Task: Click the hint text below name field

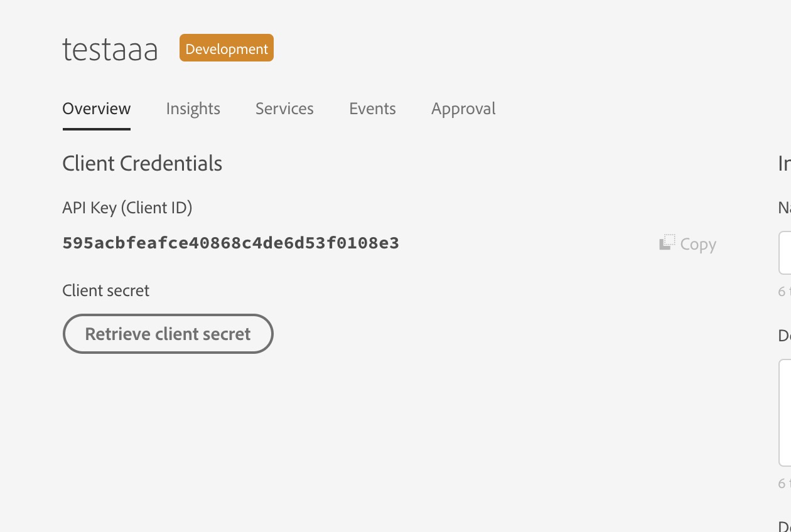Action: (x=784, y=292)
